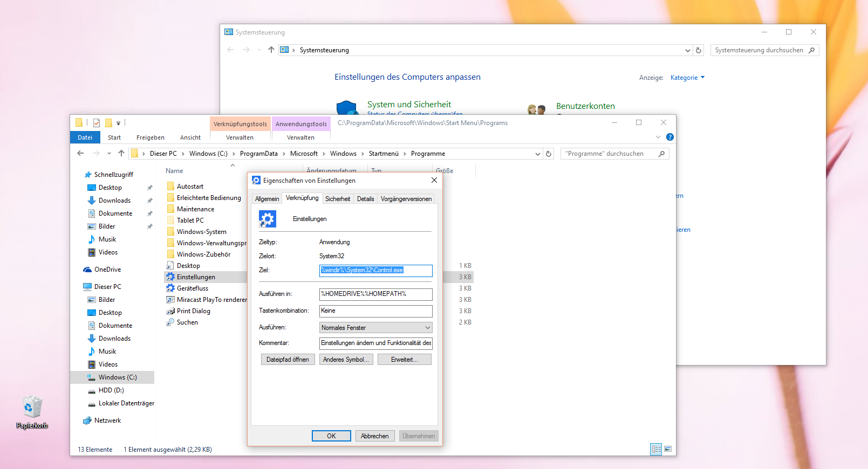Click the Miracast PlayTo renderer icon

click(170, 300)
